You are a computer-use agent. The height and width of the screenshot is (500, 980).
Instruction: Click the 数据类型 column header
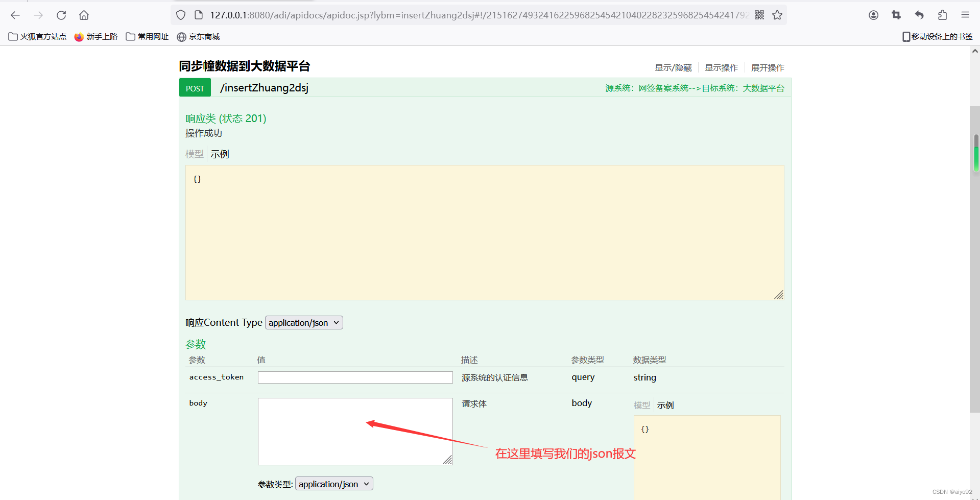click(650, 360)
